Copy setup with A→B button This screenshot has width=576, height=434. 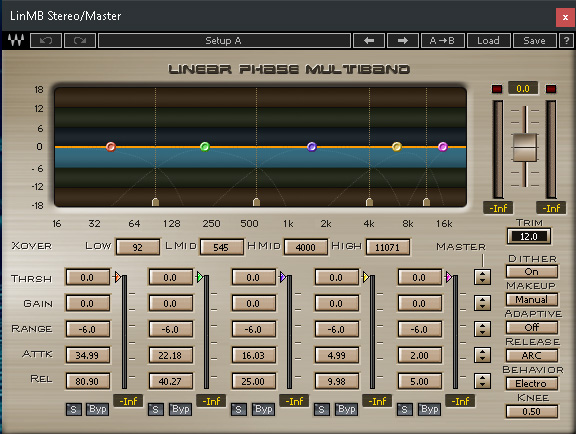pos(442,40)
